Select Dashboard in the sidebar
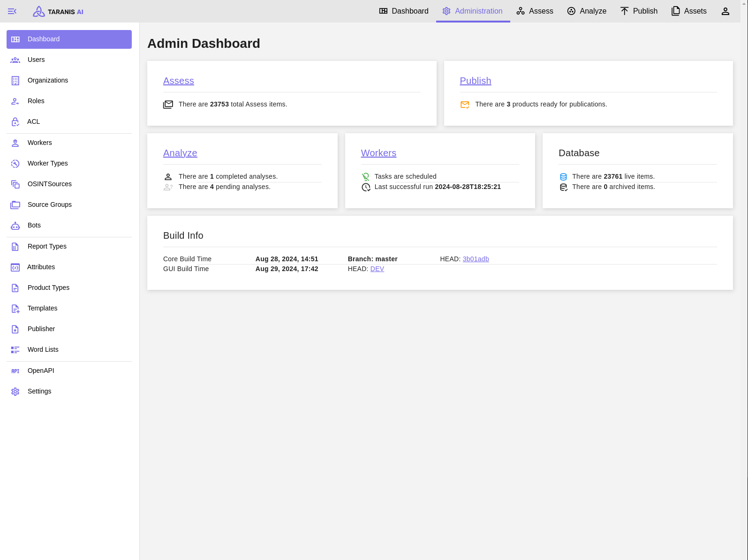748x560 pixels. tap(69, 39)
